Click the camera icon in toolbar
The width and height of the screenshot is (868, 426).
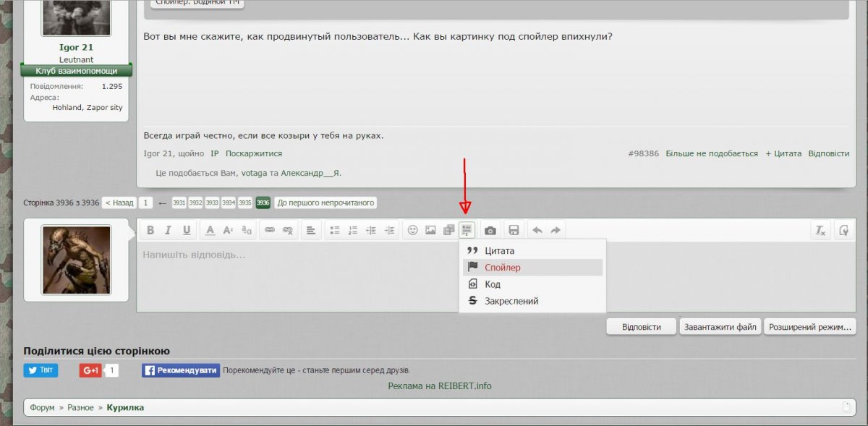click(490, 230)
